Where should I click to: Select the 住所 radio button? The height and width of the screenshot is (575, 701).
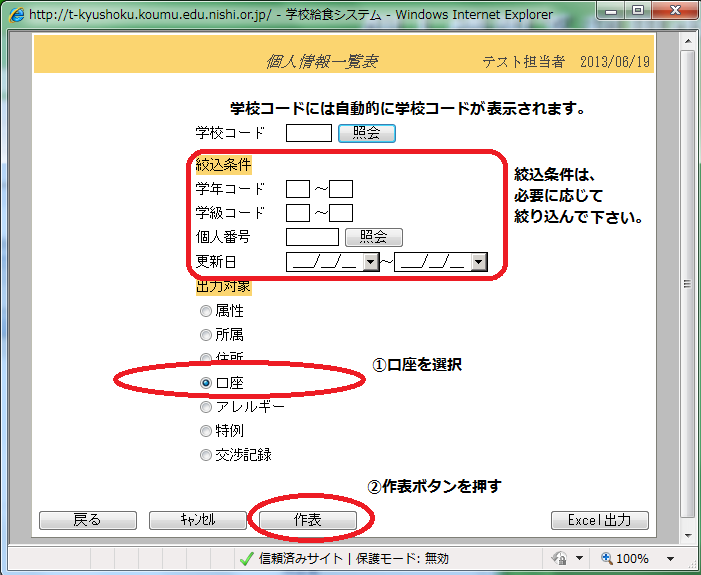(x=206, y=358)
